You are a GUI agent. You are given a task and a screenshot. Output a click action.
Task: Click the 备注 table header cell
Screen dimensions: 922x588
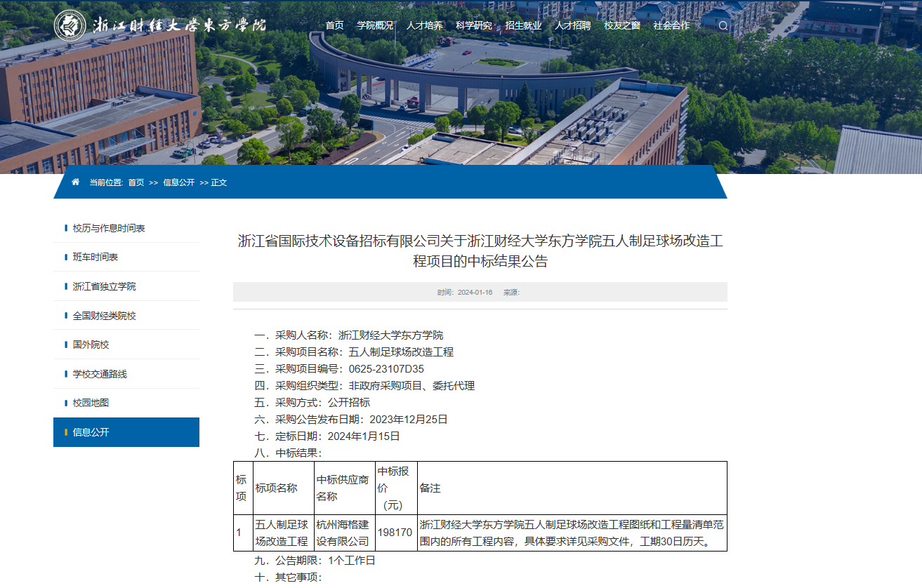[x=572, y=488]
